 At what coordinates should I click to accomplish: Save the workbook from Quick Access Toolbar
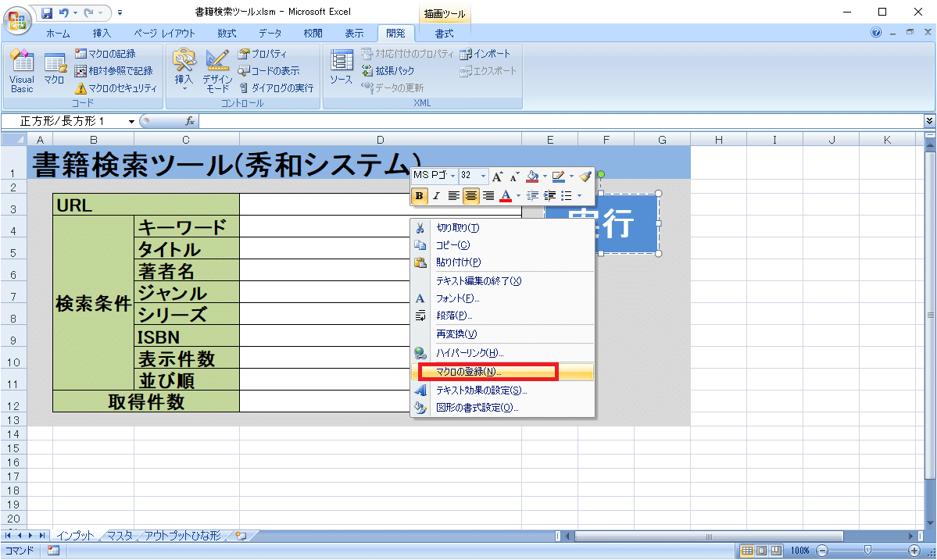coord(47,12)
